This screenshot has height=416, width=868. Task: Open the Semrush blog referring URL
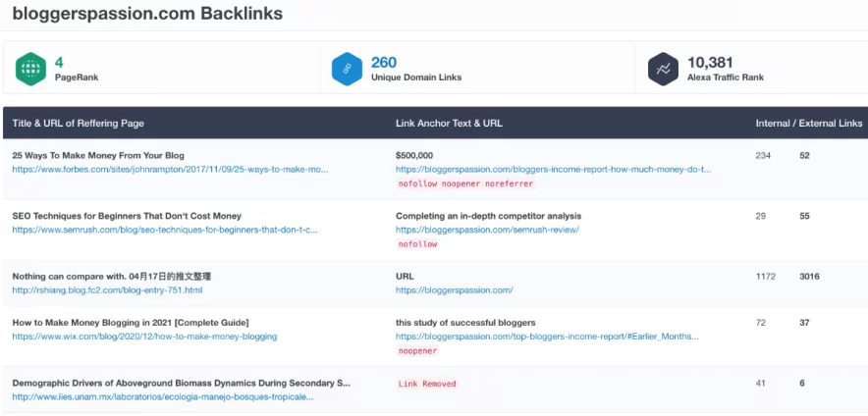tap(165, 230)
